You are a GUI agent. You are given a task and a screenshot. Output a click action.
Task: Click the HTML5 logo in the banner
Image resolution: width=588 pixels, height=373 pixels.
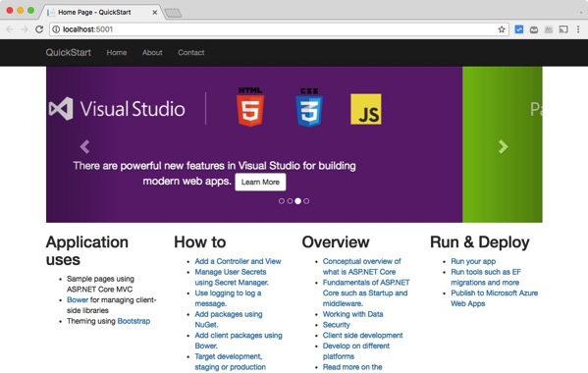tap(250, 107)
